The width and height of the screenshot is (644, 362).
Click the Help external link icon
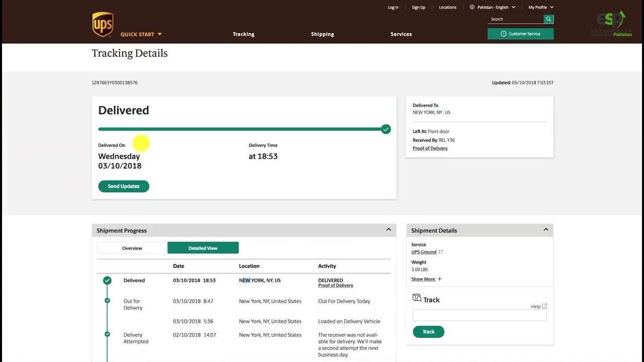point(544,306)
